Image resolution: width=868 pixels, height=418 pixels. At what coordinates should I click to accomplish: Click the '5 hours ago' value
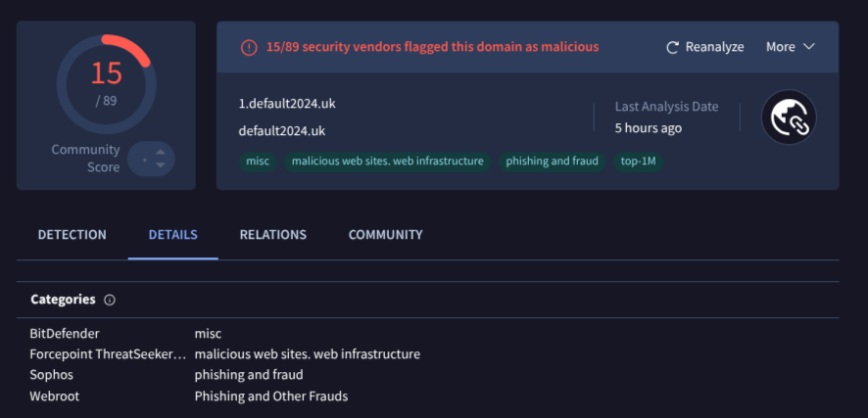tap(649, 128)
